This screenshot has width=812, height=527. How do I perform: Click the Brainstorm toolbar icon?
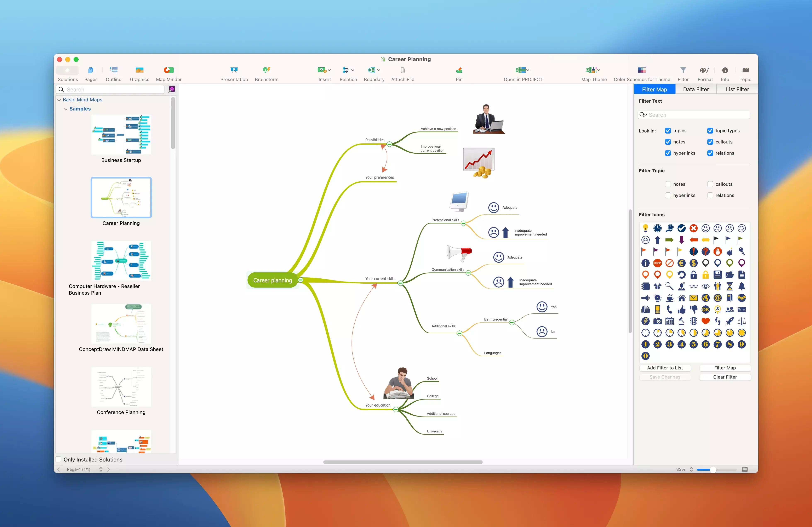coord(267,70)
